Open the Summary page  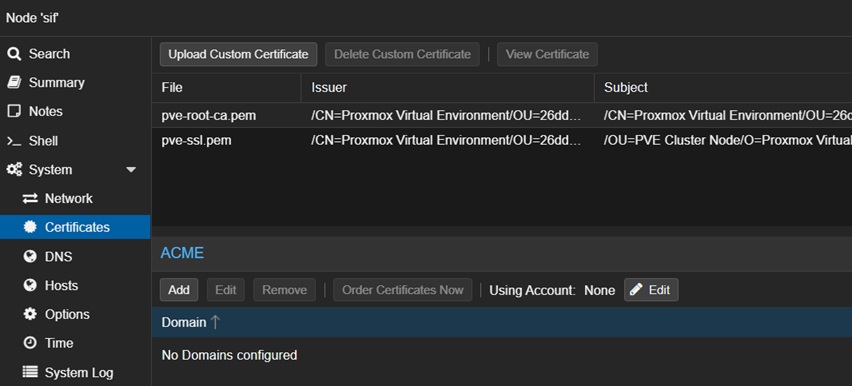pyautogui.click(x=75, y=83)
